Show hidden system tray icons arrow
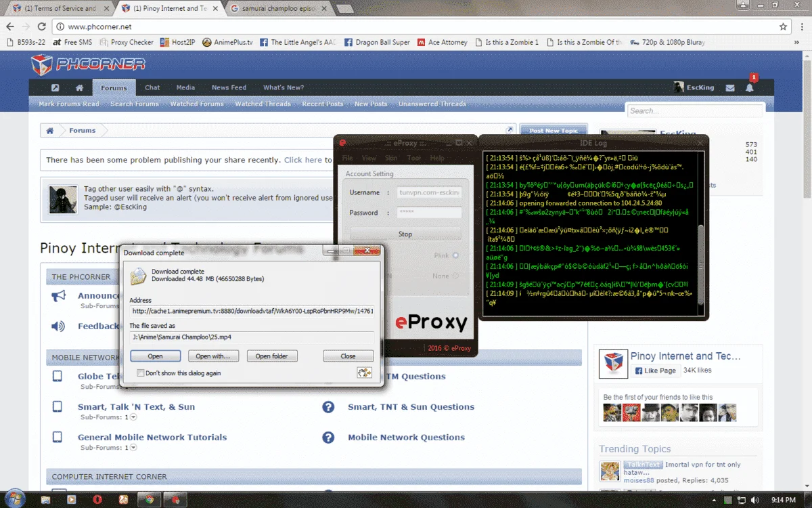Screen dimensions: 812x508 coord(713,500)
